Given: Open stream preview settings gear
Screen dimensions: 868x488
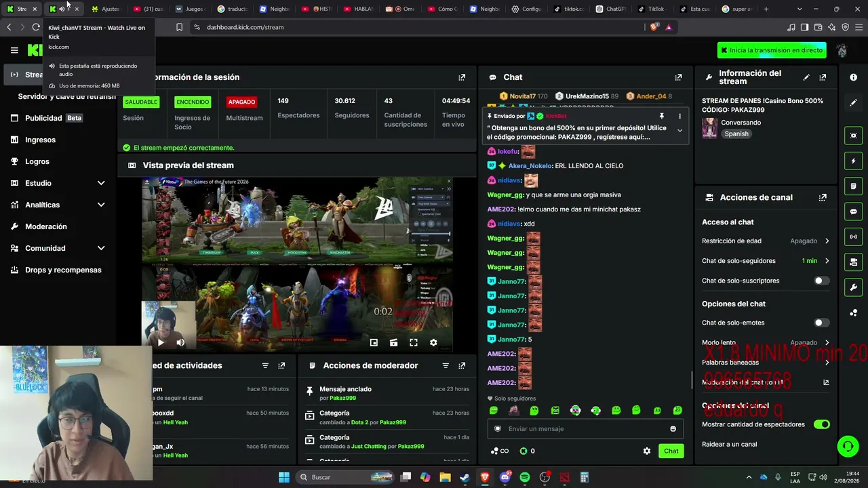Looking at the screenshot, I should pos(433,342).
